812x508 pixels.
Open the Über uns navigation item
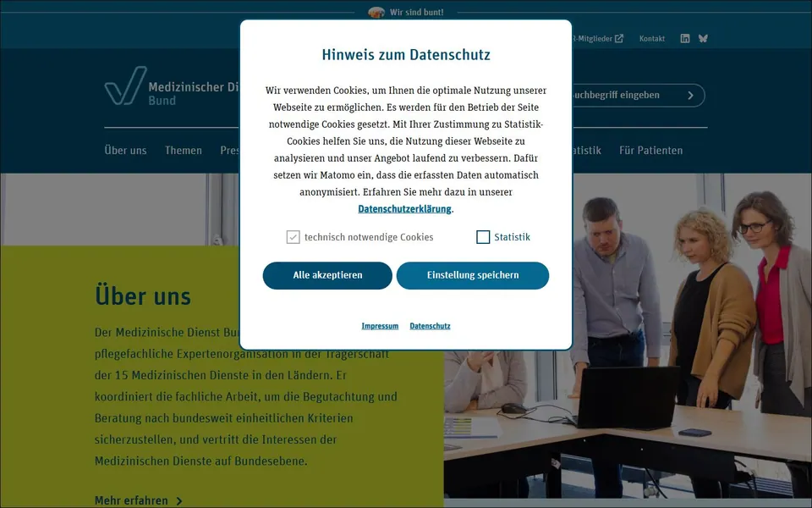click(x=125, y=151)
